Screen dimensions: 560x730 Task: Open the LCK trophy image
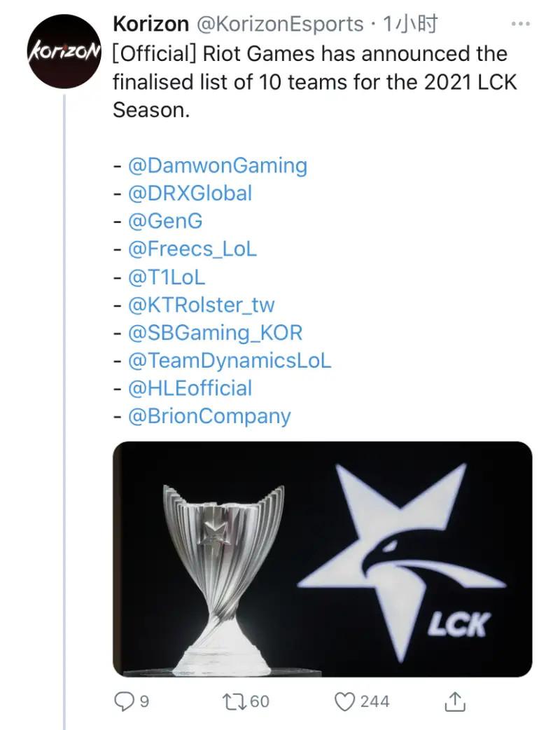point(322,558)
